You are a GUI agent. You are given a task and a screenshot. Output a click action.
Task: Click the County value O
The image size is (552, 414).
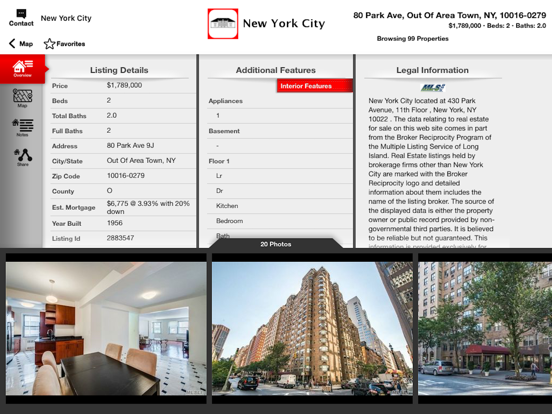109,190
